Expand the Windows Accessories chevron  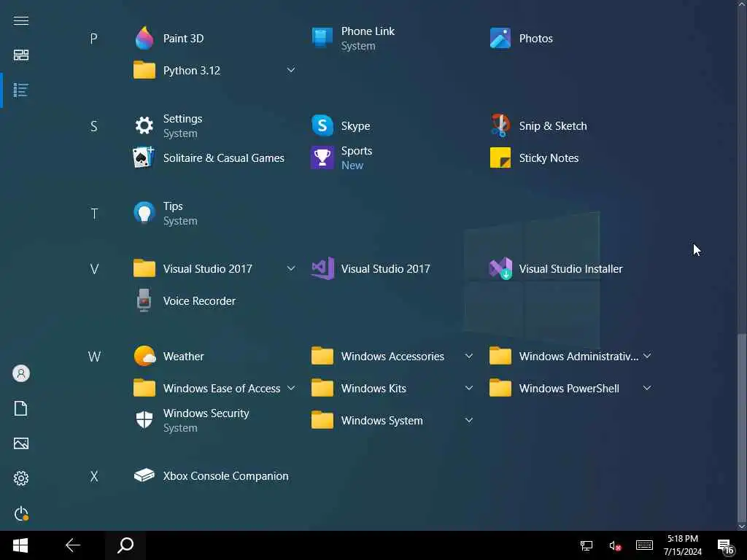click(469, 356)
